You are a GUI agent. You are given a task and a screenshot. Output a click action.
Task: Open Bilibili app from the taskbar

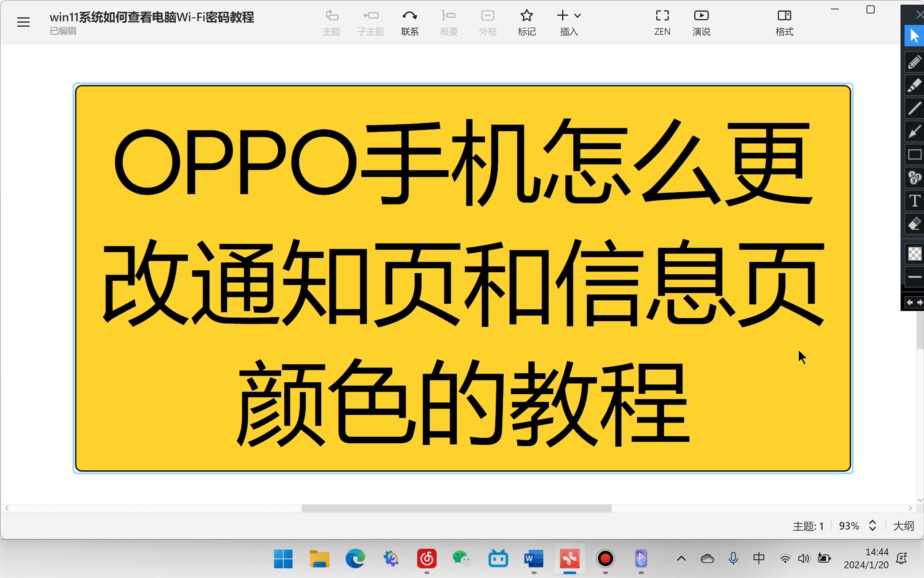pyautogui.click(x=498, y=559)
